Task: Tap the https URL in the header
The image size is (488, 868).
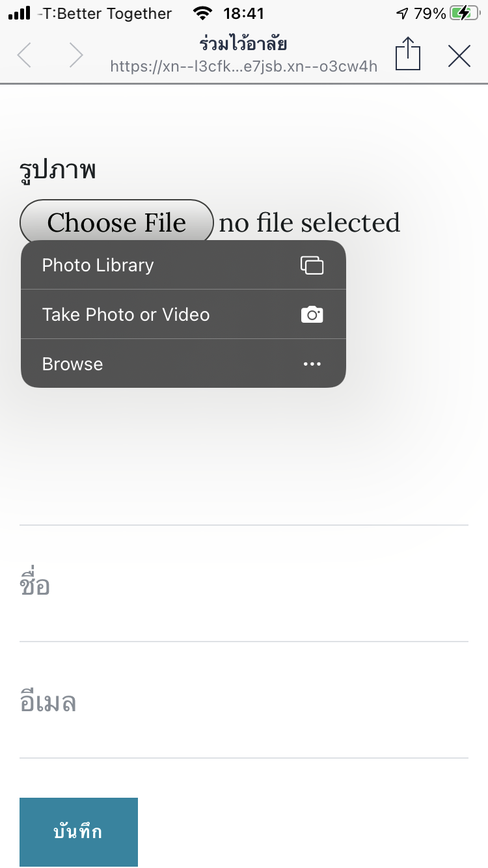Action: click(x=243, y=66)
